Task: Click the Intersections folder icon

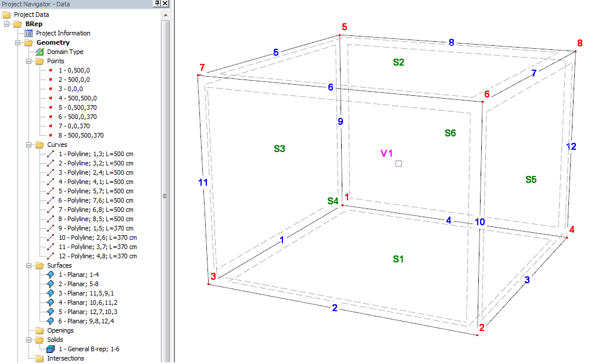Action: coord(40,358)
